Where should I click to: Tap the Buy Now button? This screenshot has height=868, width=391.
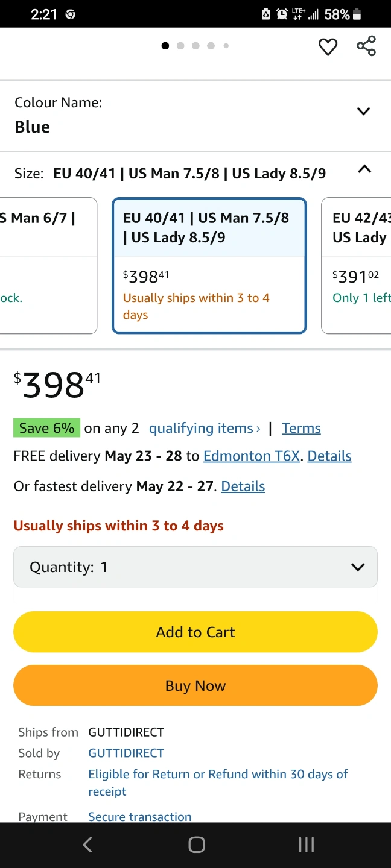[195, 685]
